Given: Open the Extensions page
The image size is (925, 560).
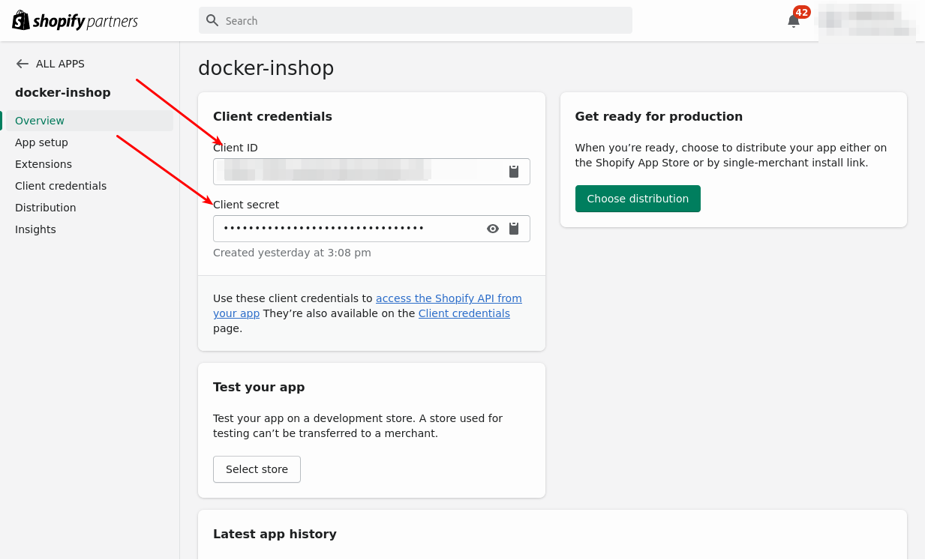Looking at the screenshot, I should coord(44,164).
